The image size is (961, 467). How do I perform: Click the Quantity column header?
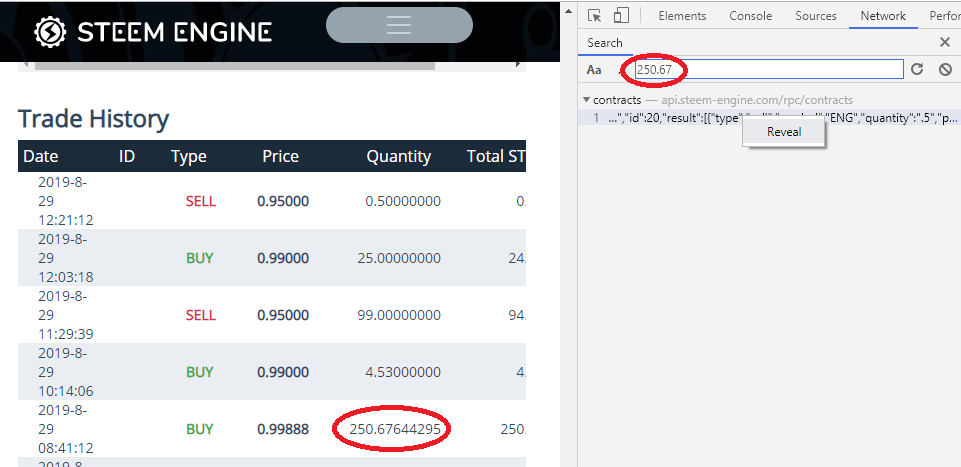click(398, 156)
